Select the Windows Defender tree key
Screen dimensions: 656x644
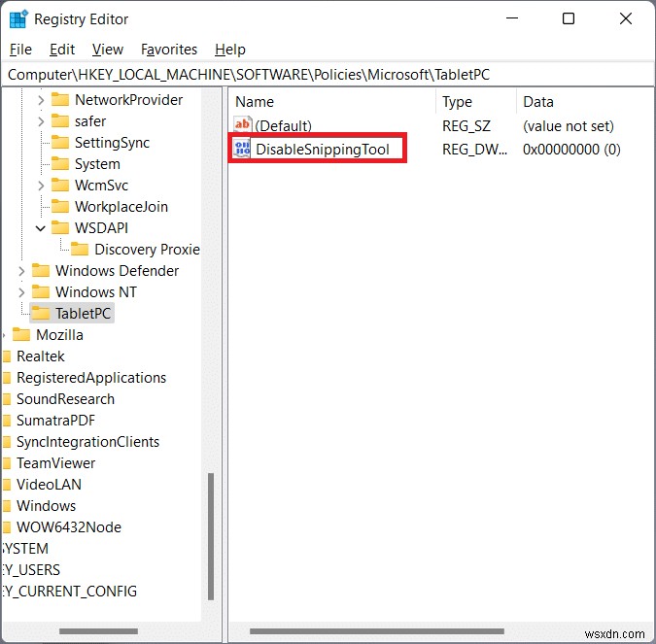click(117, 271)
